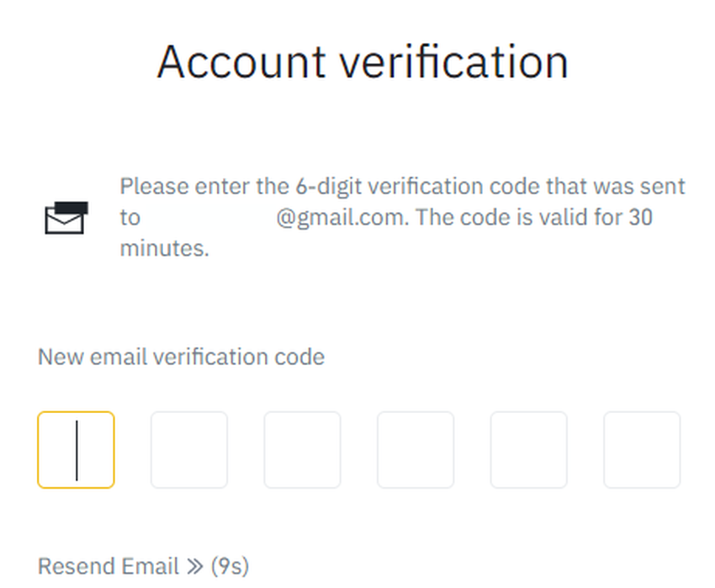Click the word "to" below "Please"

pyautogui.click(x=130, y=217)
